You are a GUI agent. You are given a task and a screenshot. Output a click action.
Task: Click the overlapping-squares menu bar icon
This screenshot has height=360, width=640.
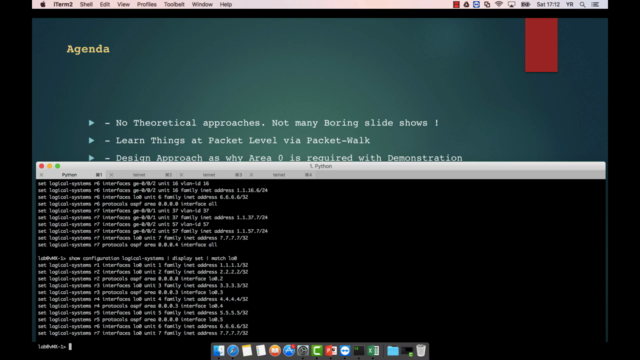point(487,4)
